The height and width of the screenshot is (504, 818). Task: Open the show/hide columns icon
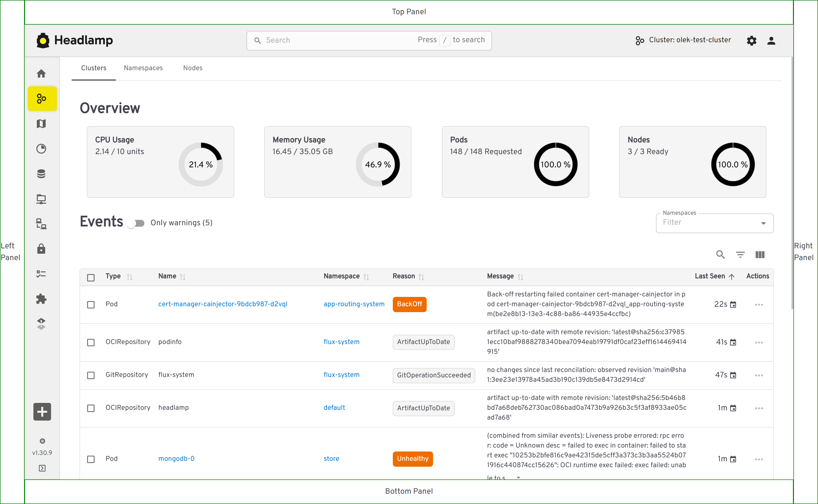[x=760, y=255]
